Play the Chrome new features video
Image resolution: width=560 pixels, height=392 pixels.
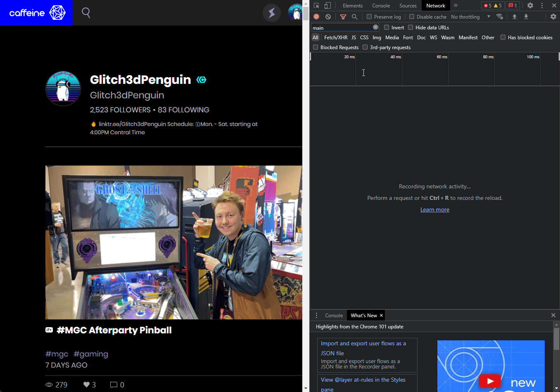coord(490,381)
